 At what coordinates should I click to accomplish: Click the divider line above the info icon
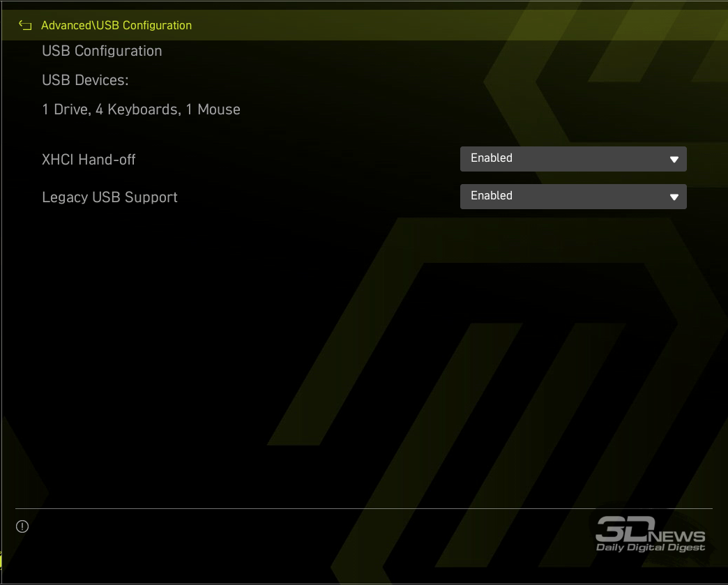pos(363,509)
